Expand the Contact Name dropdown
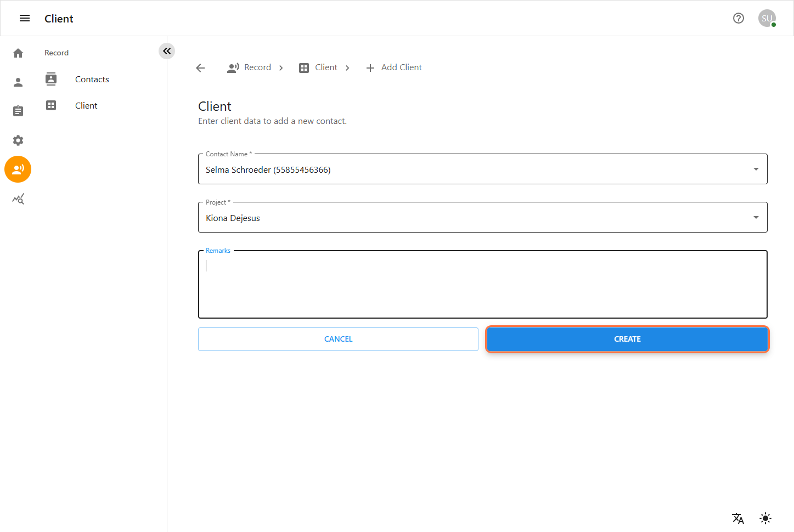Viewport: 794px width, 532px height. click(756, 169)
